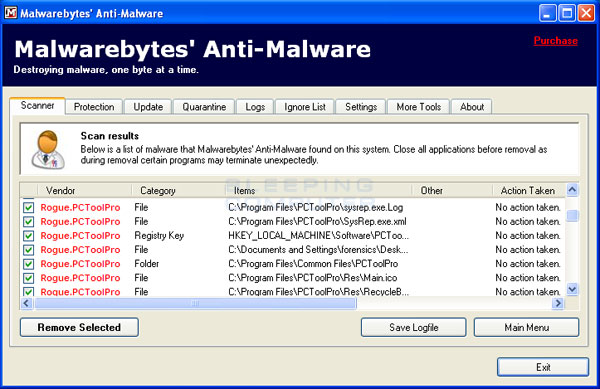The image size is (600, 389).
Task: Go to the Settings tab
Action: [361, 107]
